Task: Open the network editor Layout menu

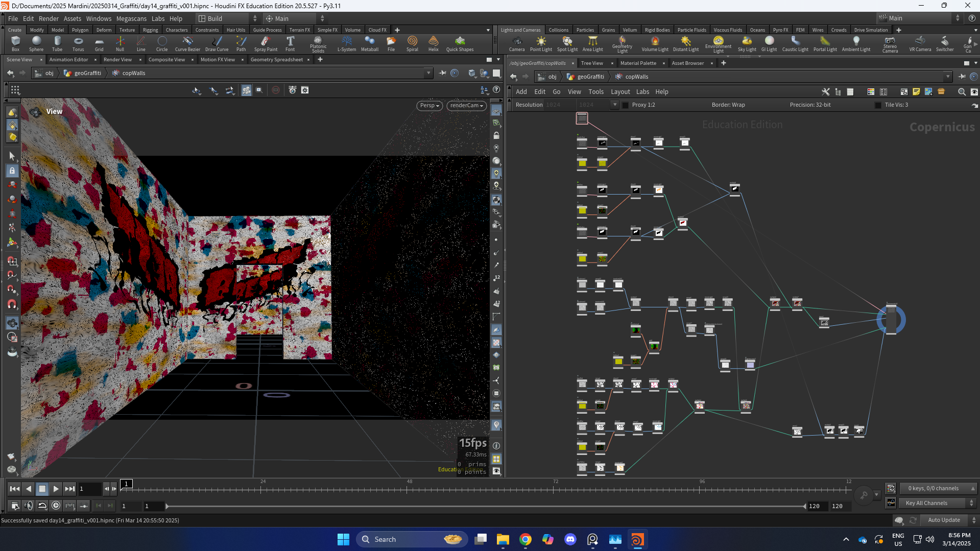Action: [x=620, y=92]
